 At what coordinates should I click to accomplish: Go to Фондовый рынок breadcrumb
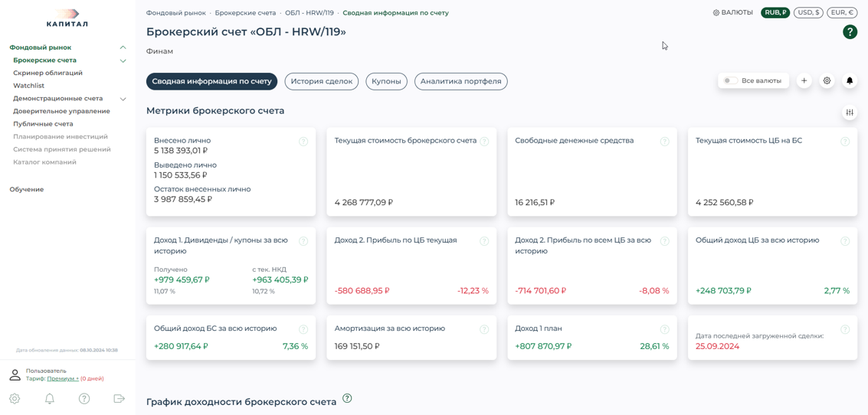point(176,13)
